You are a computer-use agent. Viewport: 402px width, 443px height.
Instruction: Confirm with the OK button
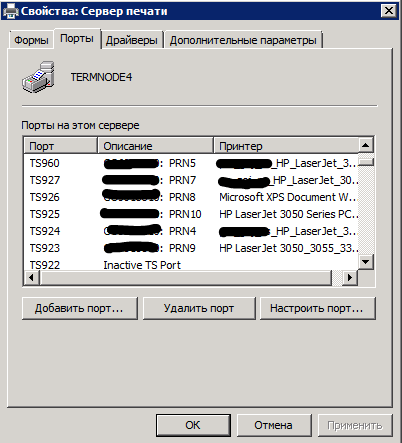(193, 425)
